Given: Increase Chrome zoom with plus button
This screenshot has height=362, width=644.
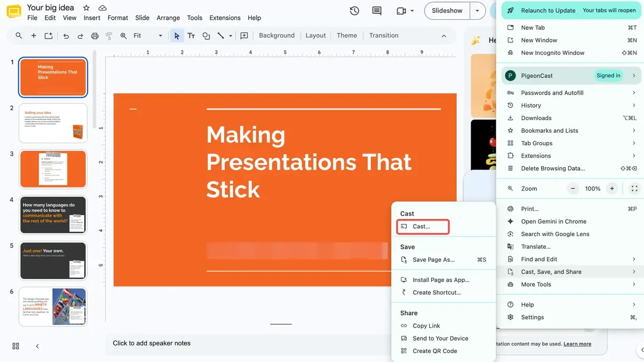Looking at the screenshot, I should click(612, 189).
